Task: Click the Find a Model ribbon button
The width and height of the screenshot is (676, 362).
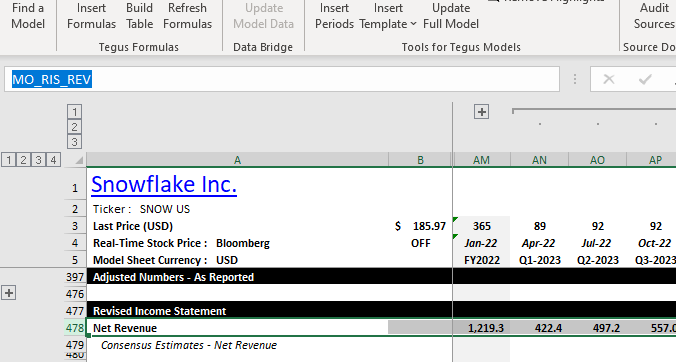Action: (x=28, y=16)
